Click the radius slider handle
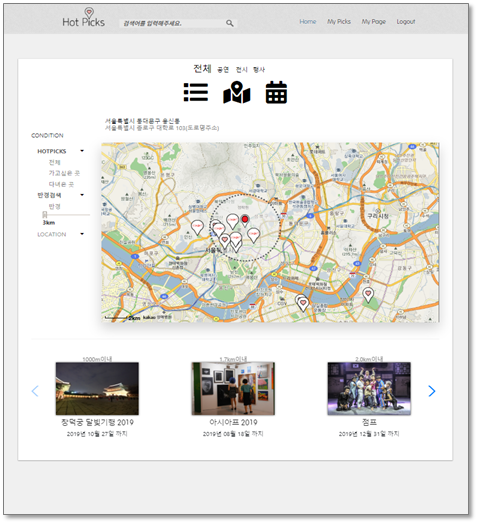The width and height of the screenshot is (478, 524). coord(45,215)
